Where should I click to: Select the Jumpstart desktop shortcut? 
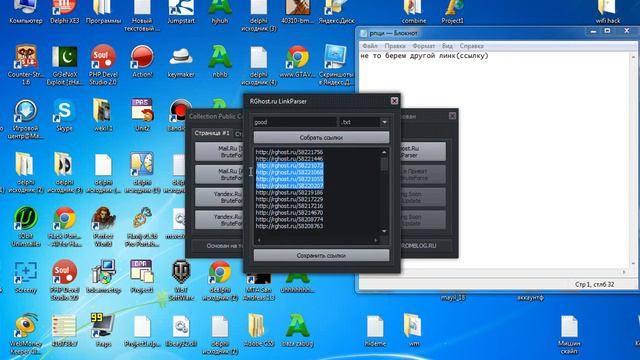click(181, 12)
